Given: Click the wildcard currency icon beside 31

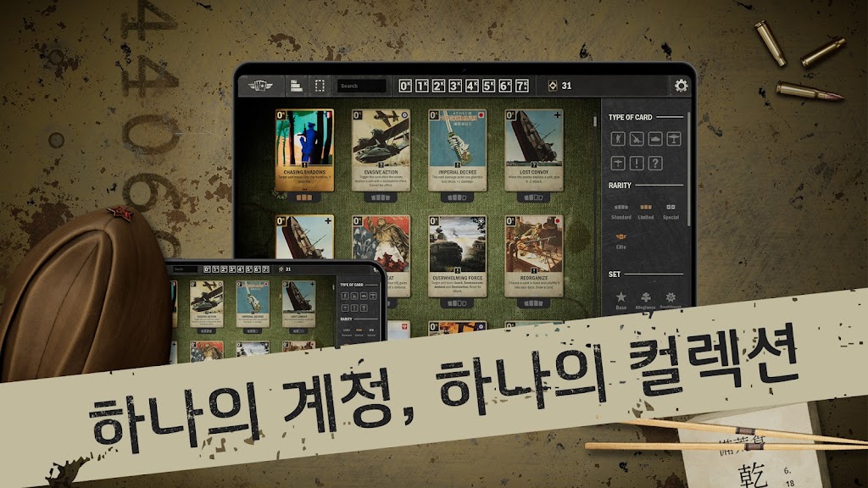Looking at the screenshot, I should click(553, 86).
